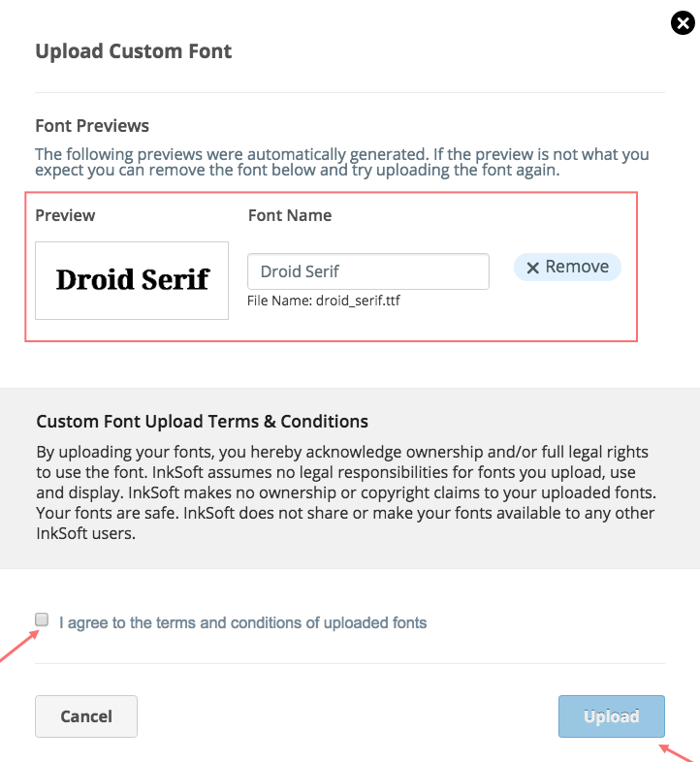Click the Terms & Conditions heading
The height and width of the screenshot is (762, 700).
tap(203, 422)
